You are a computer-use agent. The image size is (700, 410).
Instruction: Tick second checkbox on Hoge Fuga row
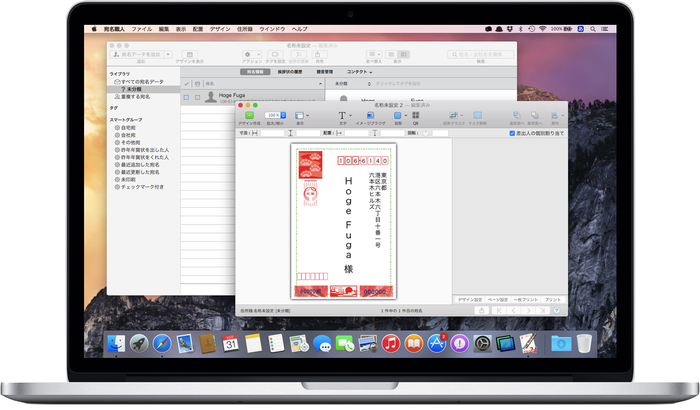click(197, 97)
